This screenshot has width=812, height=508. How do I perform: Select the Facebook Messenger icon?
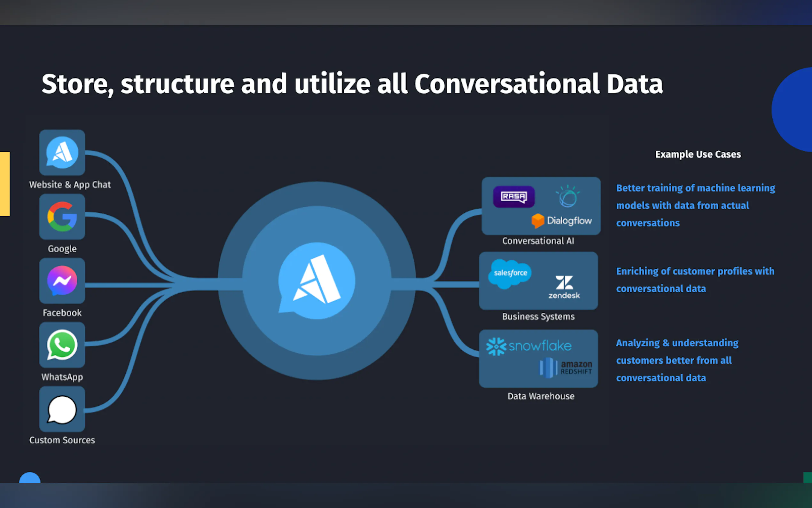point(62,281)
